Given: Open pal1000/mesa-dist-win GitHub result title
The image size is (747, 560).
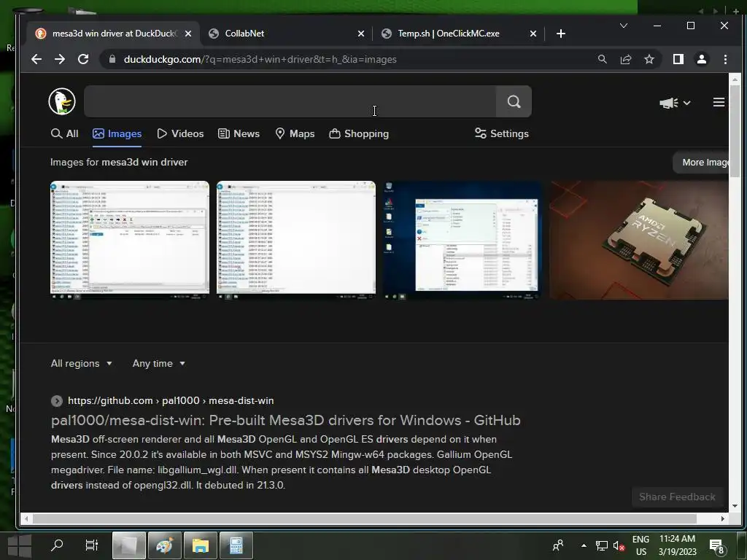Looking at the screenshot, I should point(286,421).
